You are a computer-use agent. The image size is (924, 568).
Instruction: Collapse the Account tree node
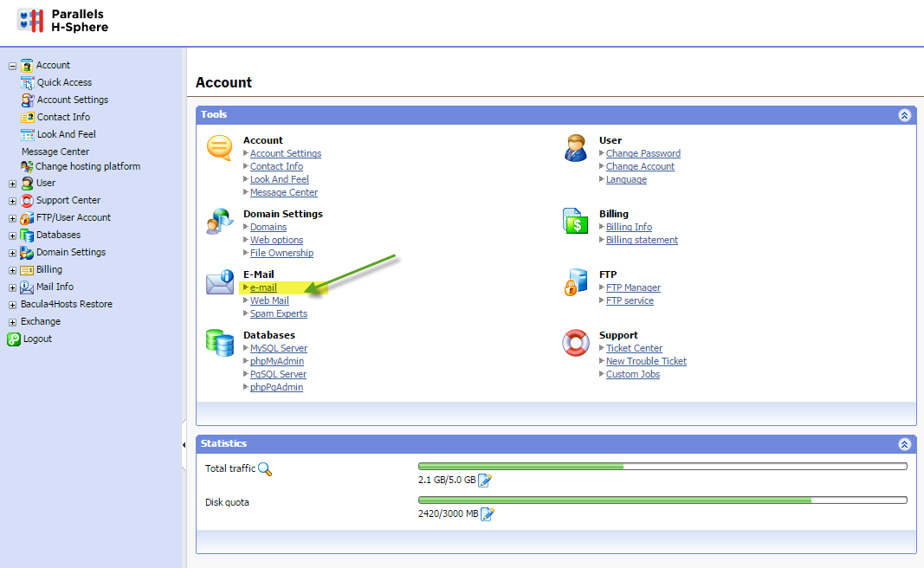click(x=12, y=66)
